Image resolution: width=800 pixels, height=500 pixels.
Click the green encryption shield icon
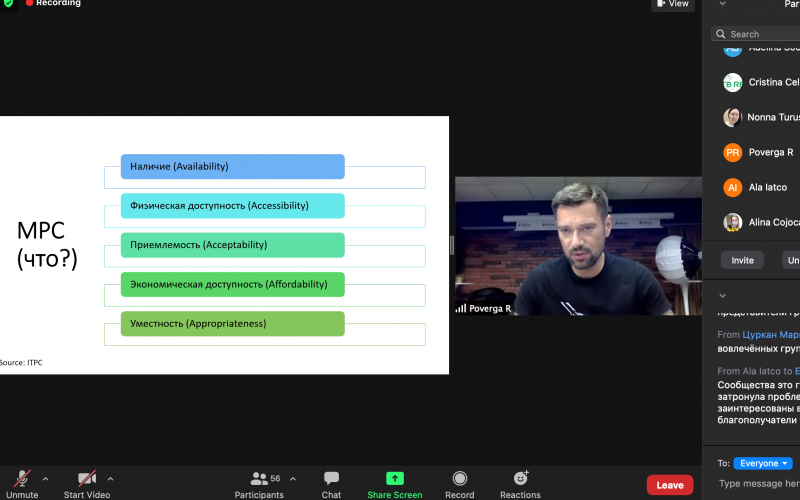tap(9, 3)
